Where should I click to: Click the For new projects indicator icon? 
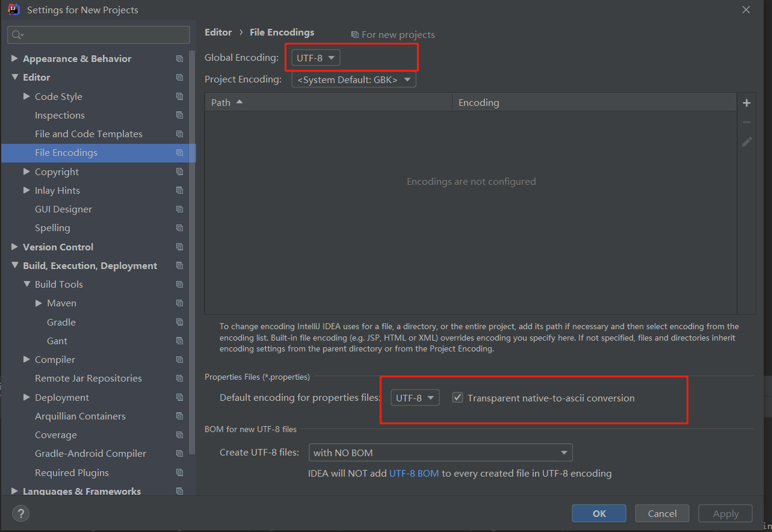355,35
